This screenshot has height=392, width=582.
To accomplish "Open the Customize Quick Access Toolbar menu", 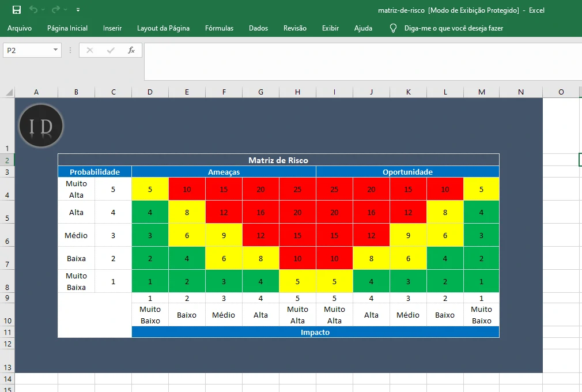I will [78, 10].
